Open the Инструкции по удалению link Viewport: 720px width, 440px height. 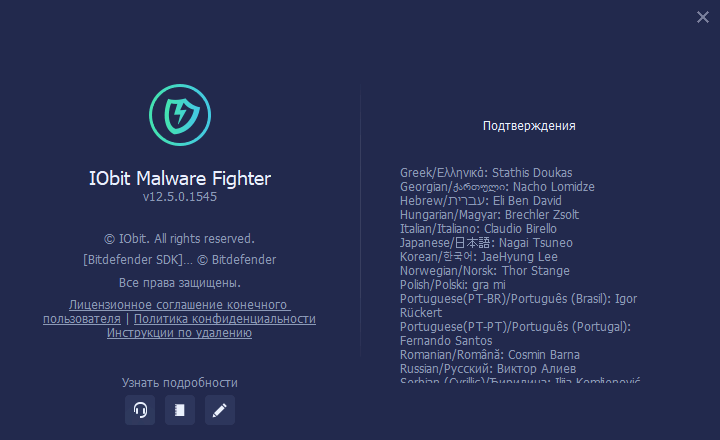179,333
